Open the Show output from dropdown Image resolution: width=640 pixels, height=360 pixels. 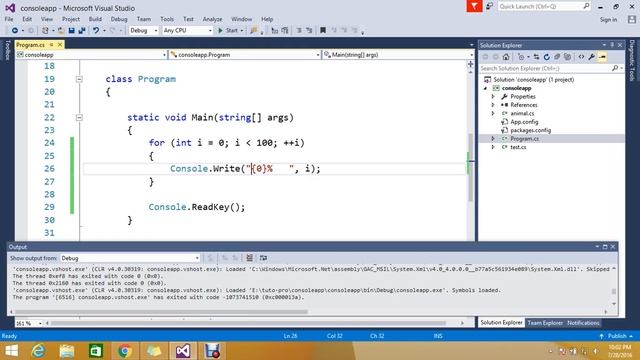pos(130,258)
